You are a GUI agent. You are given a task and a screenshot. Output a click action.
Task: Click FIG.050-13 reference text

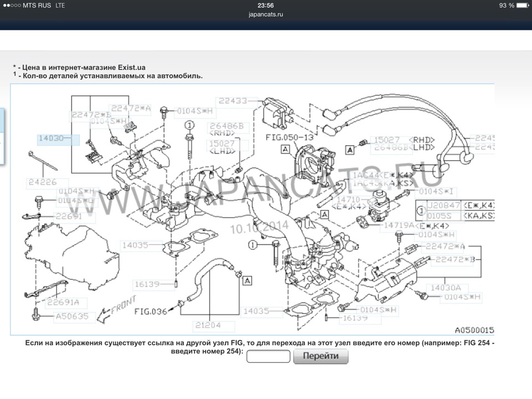289,137
